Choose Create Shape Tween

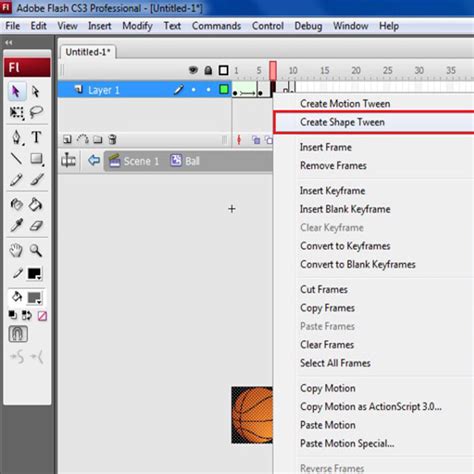(374, 122)
